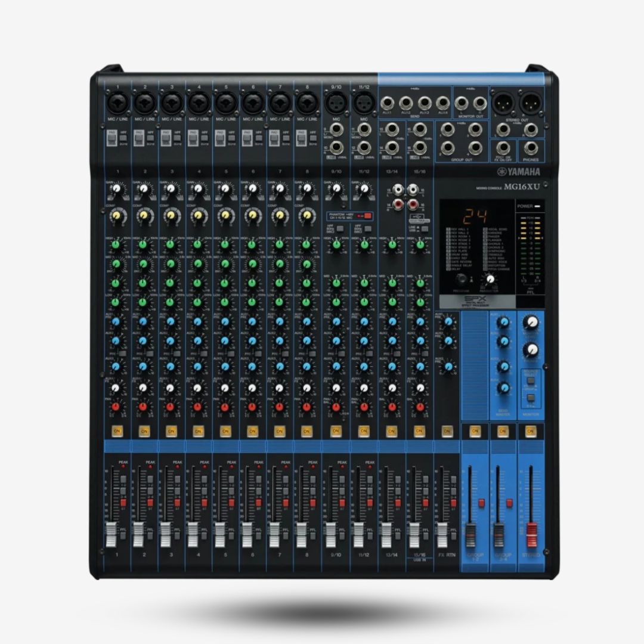This screenshot has height=644, width=644.
Task: Click the channel 4 fader cap
Action: point(193,535)
